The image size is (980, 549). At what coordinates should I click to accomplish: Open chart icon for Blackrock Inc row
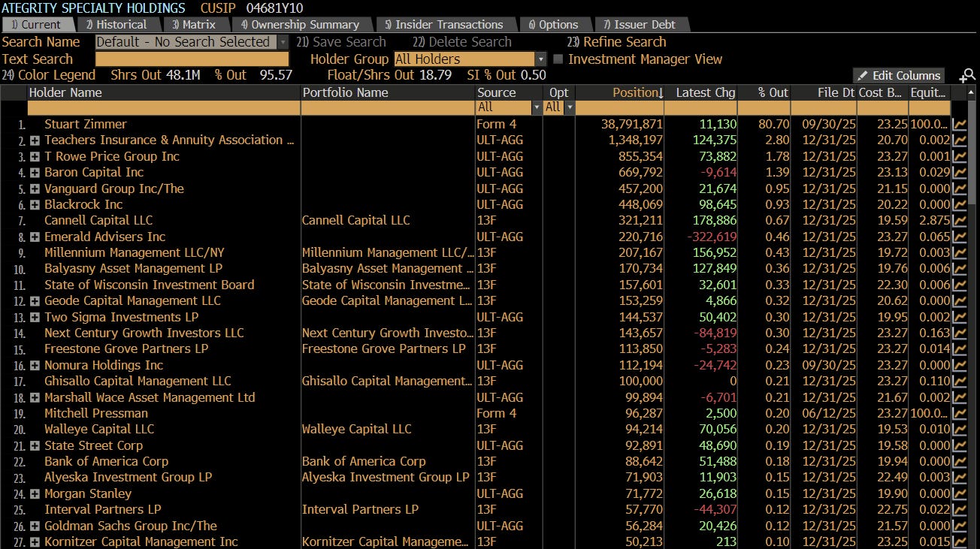pos(960,205)
